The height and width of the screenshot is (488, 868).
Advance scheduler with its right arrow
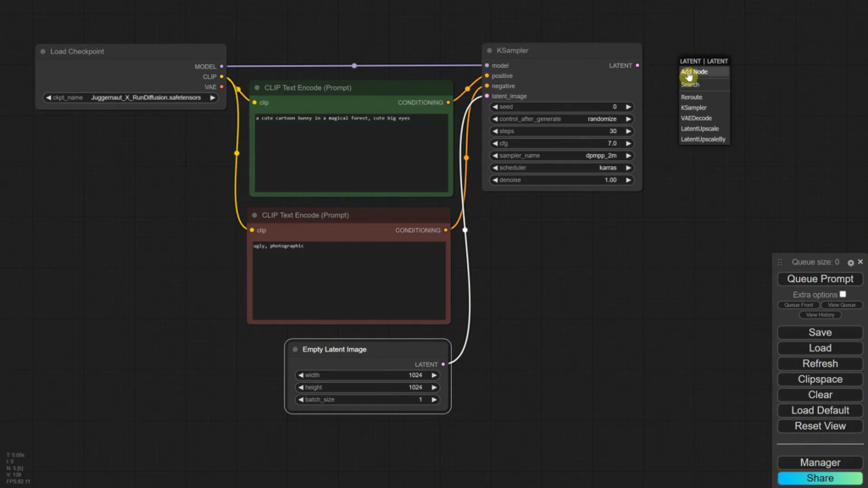628,168
